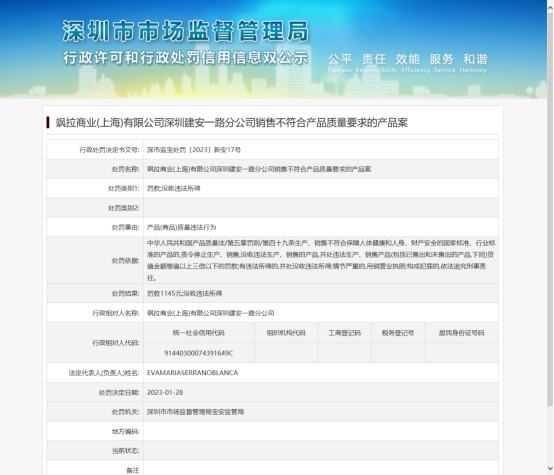Click the 法定代表人(负责人)姓名 label
The image size is (554, 475).
[104, 373]
